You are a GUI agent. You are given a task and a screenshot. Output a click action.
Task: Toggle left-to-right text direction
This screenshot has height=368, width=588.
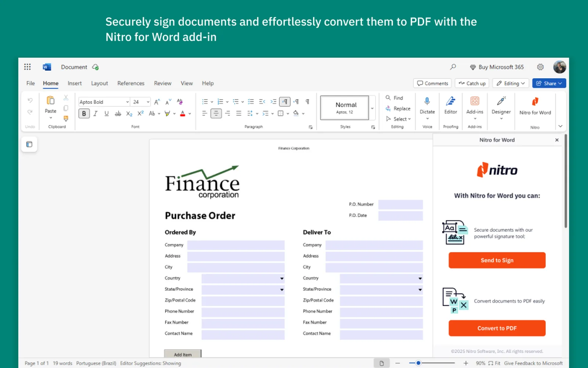(285, 102)
